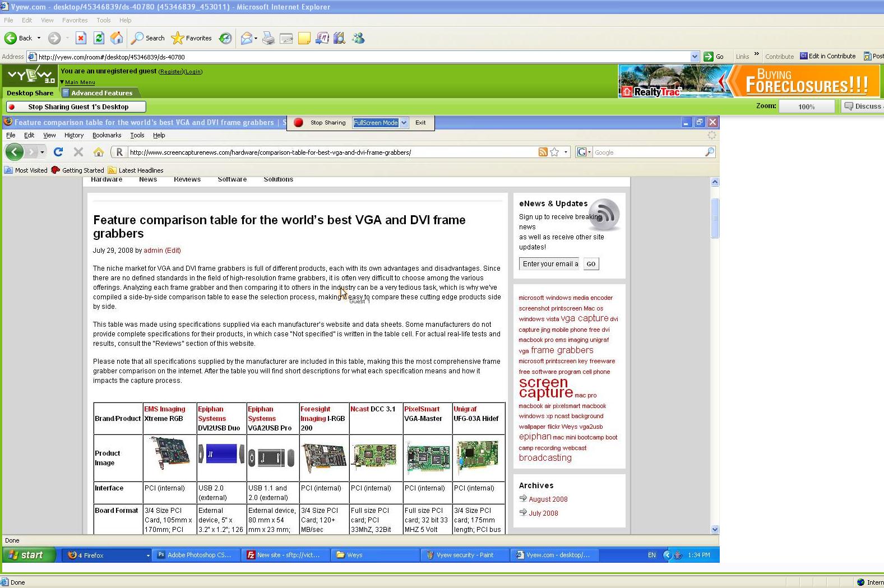Click the Register link
Screen dimensions: 884x588
click(x=170, y=72)
